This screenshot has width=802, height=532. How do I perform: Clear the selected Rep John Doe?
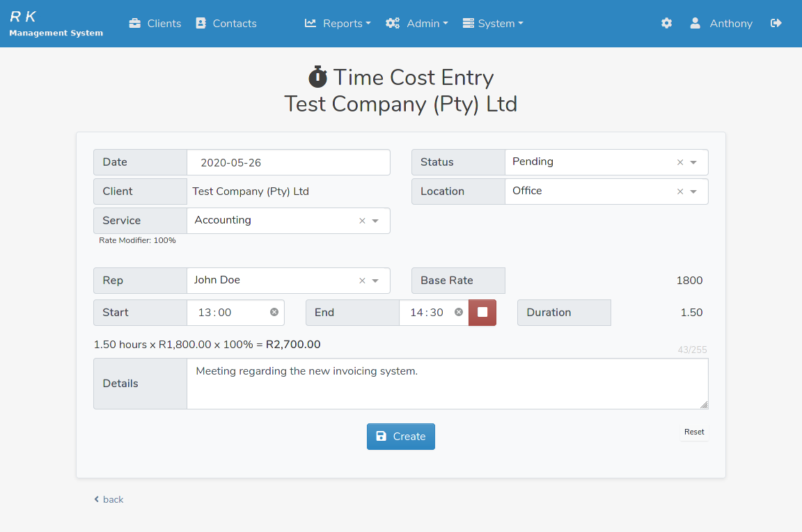(x=362, y=281)
